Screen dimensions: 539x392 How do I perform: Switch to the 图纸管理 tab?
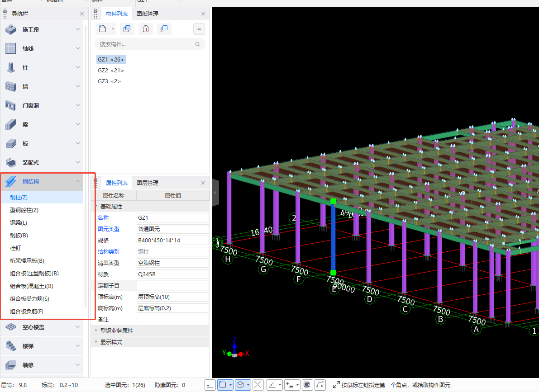tap(148, 14)
